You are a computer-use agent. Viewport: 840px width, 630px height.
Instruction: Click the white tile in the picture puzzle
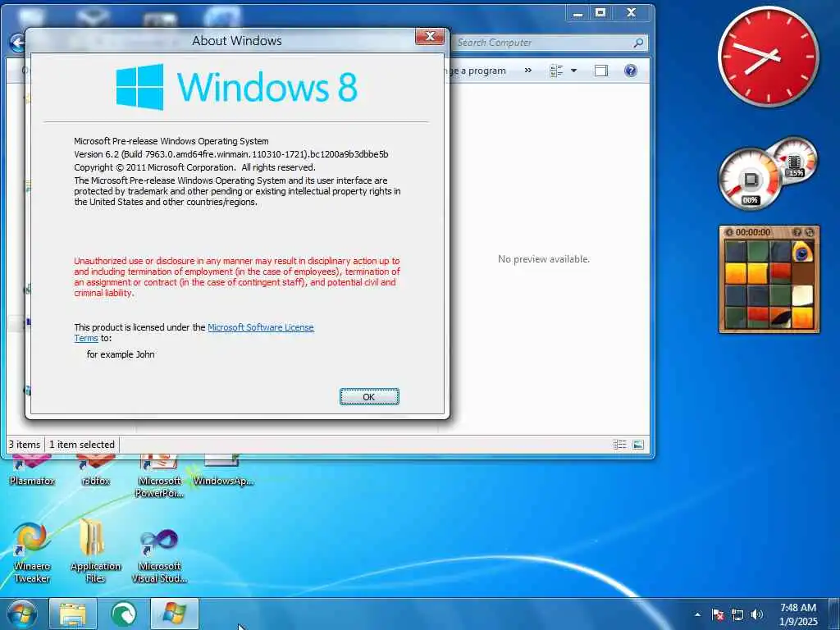802,295
